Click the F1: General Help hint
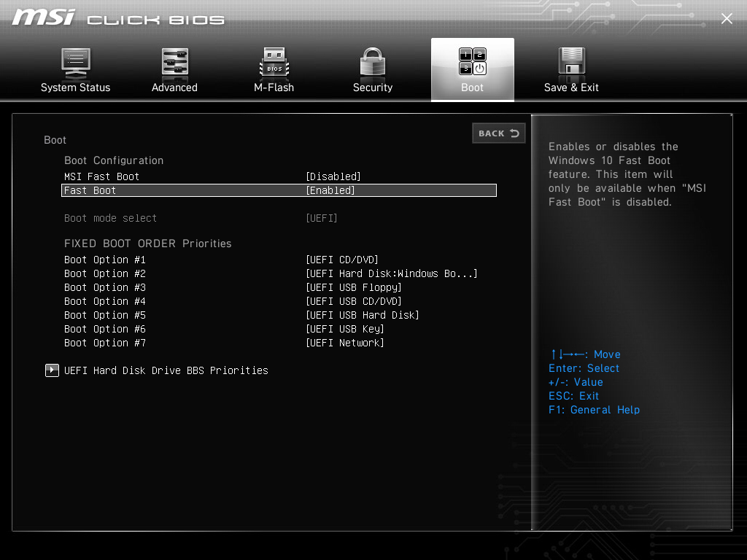Viewport: 747px width, 560px height. click(x=594, y=410)
